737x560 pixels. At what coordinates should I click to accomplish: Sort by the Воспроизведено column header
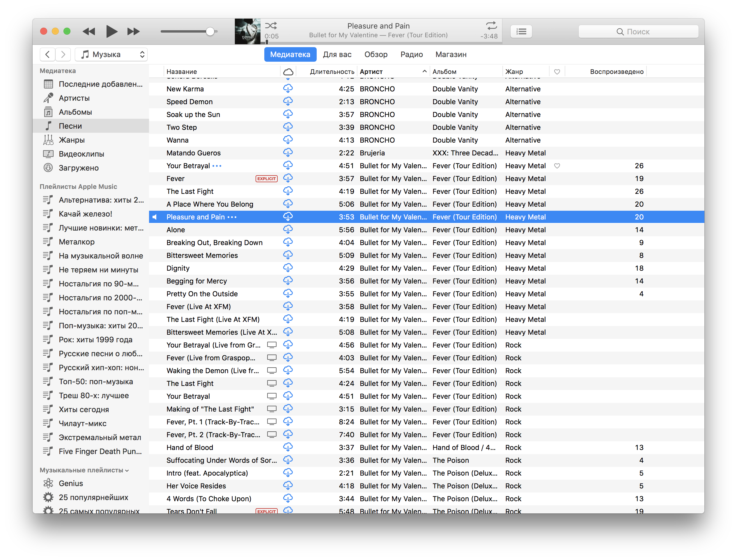pos(606,71)
